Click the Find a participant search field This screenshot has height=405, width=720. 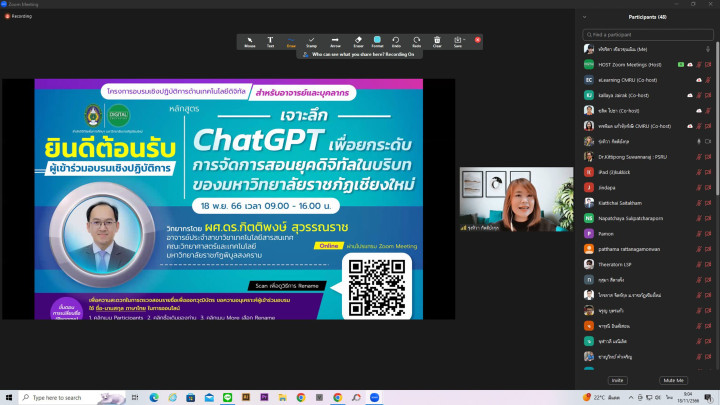click(647, 34)
